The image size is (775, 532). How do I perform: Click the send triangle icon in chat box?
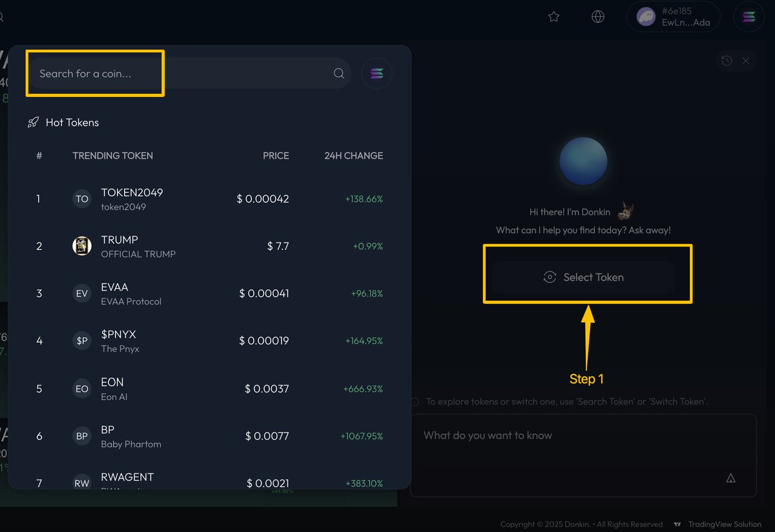731,478
